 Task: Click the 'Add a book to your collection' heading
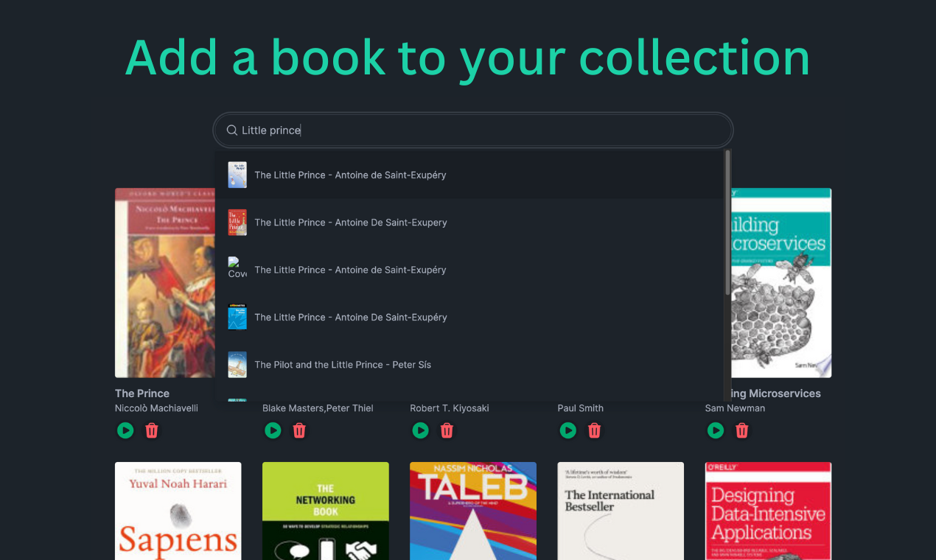tap(468, 57)
